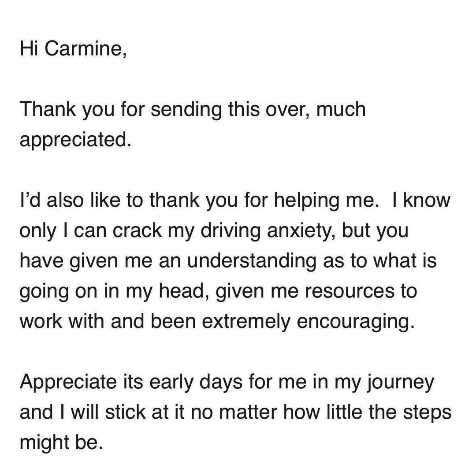This screenshot has height=476, width=476.
Task: Click the greeting 'Hi Carmine,'
Action: [73, 48]
